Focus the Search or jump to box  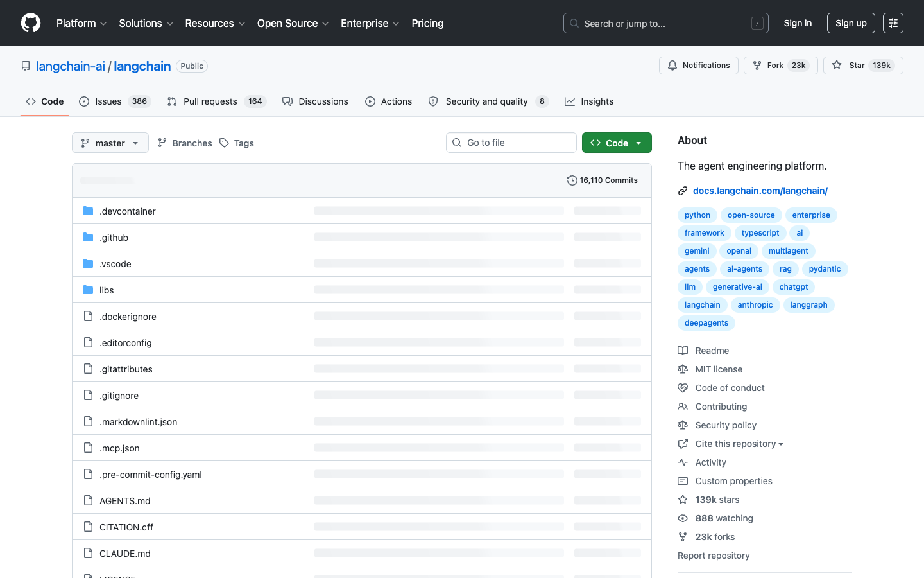(x=666, y=23)
